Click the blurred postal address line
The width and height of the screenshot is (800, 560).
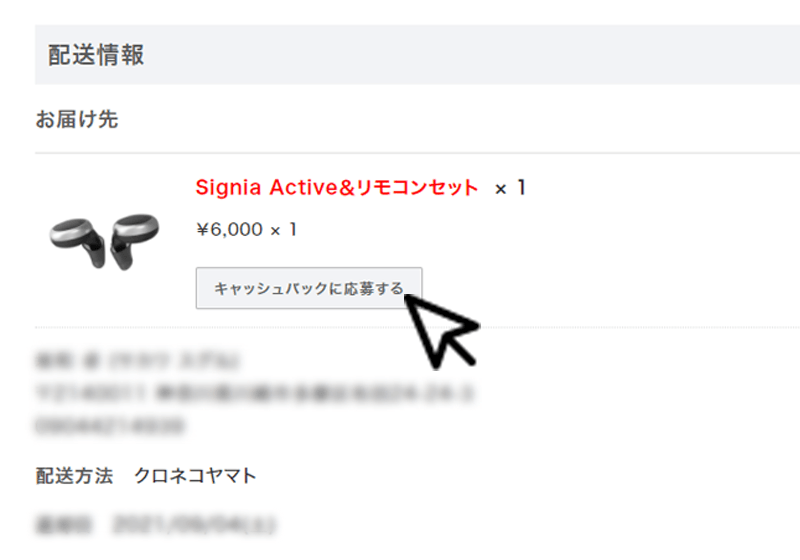[x=255, y=393]
